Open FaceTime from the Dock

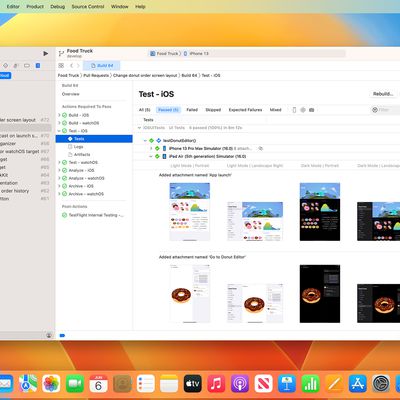point(75,383)
